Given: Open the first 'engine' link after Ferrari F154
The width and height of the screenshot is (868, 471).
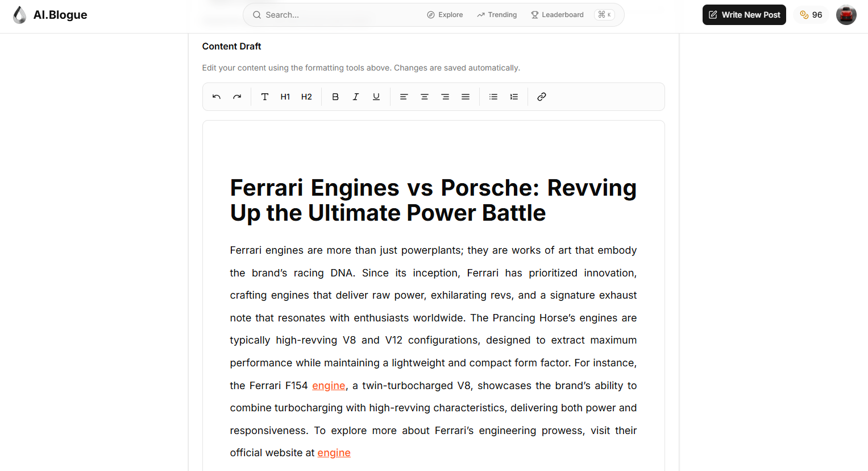Looking at the screenshot, I should click(329, 386).
